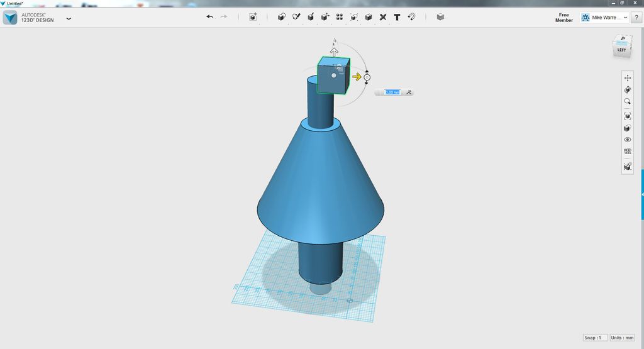Image resolution: width=644 pixels, height=349 pixels.
Task: Open the Units : mm setting
Action: (622, 338)
